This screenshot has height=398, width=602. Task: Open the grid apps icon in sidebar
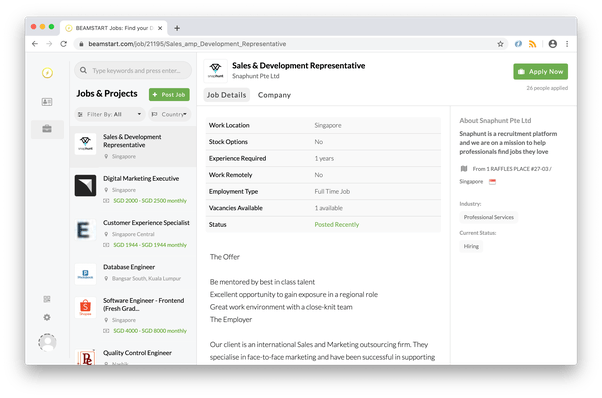tap(47, 299)
